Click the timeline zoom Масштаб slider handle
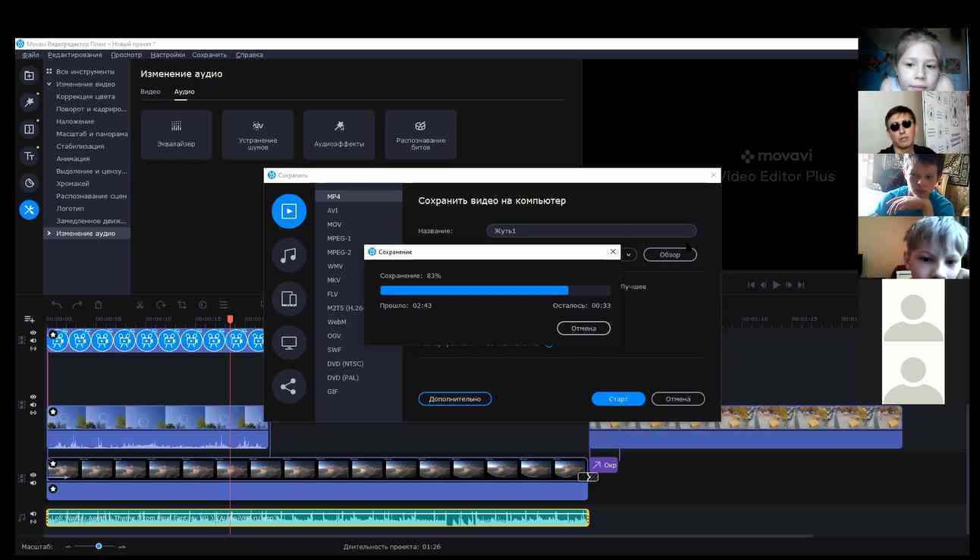The image size is (980, 560). tap(99, 546)
